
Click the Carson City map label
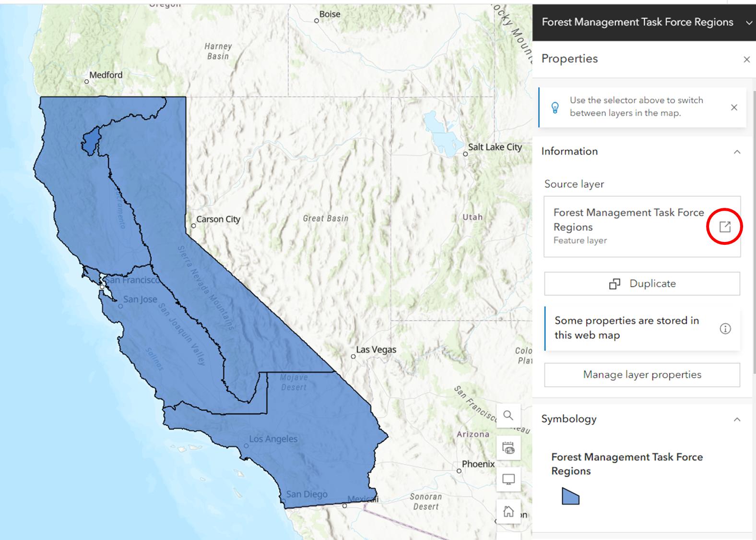click(218, 219)
